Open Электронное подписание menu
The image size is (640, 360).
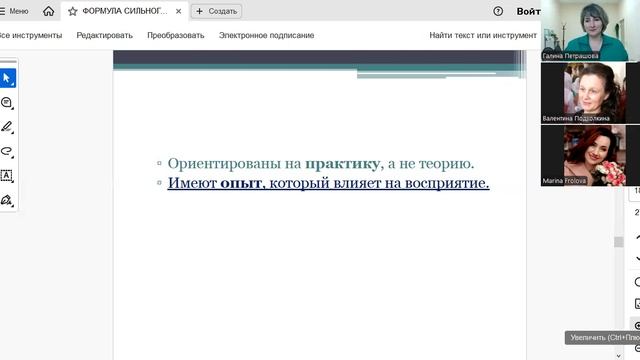tap(267, 35)
